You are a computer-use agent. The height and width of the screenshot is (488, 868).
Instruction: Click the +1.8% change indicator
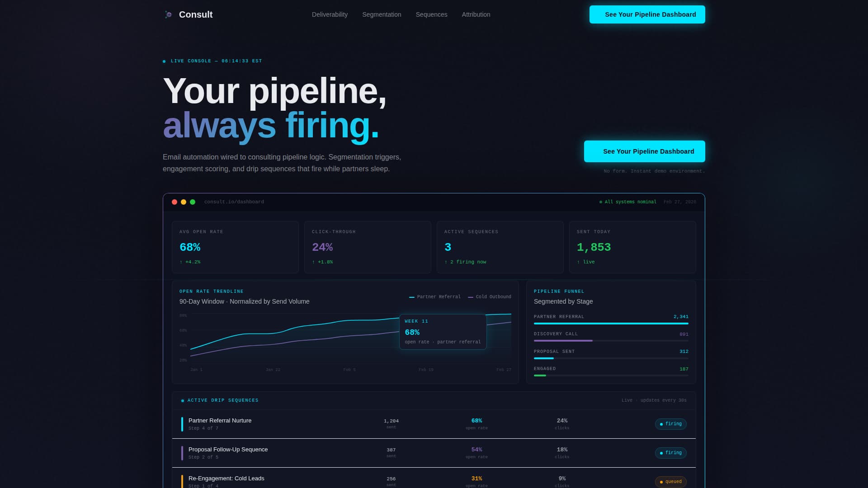(322, 262)
